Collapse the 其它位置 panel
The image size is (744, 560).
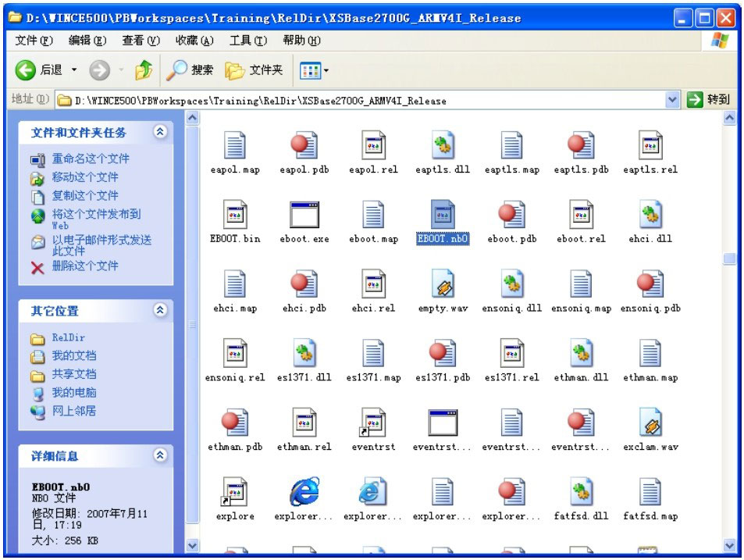(x=160, y=310)
